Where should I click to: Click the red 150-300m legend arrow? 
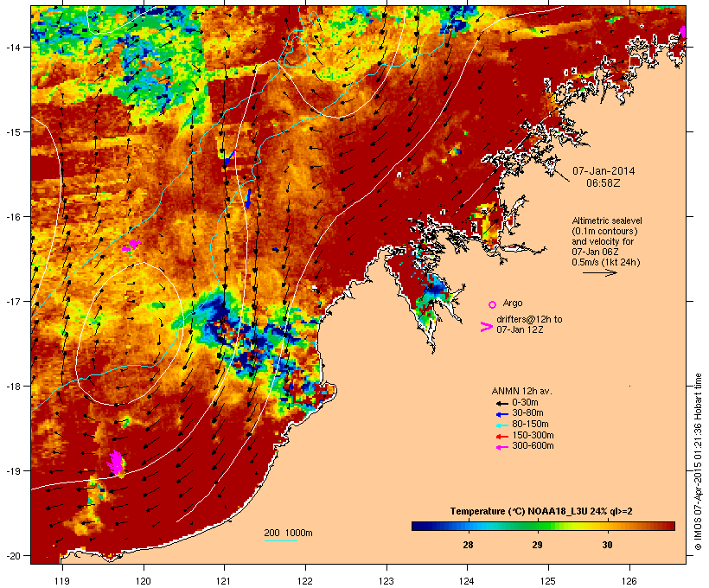(501, 436)
